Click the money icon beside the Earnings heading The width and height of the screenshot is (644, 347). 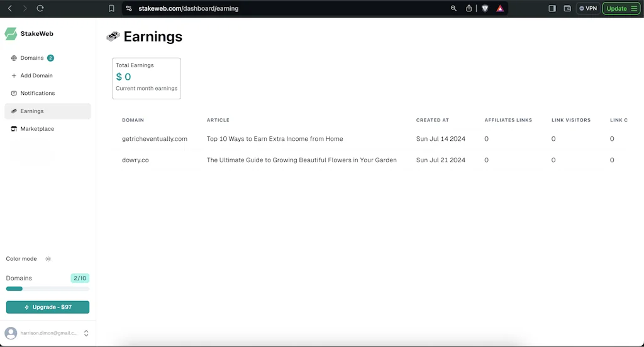[x=113, y=36]
